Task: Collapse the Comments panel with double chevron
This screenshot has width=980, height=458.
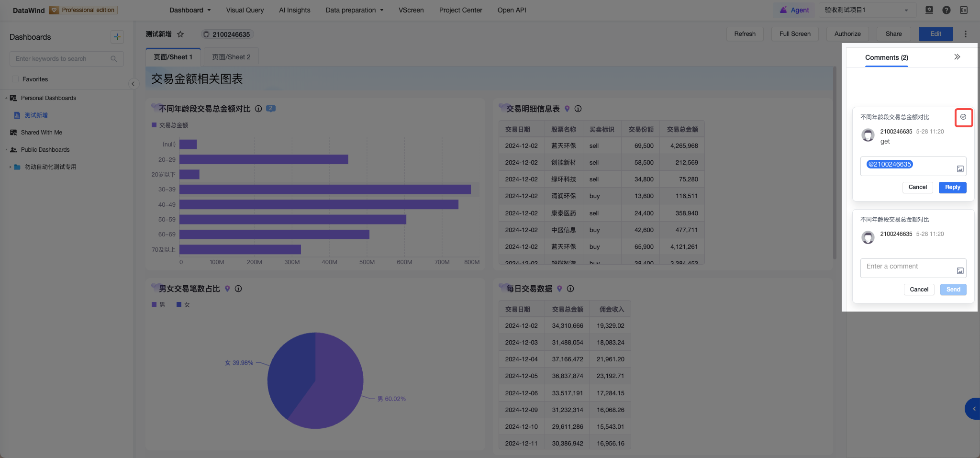Action: [957, 57]
